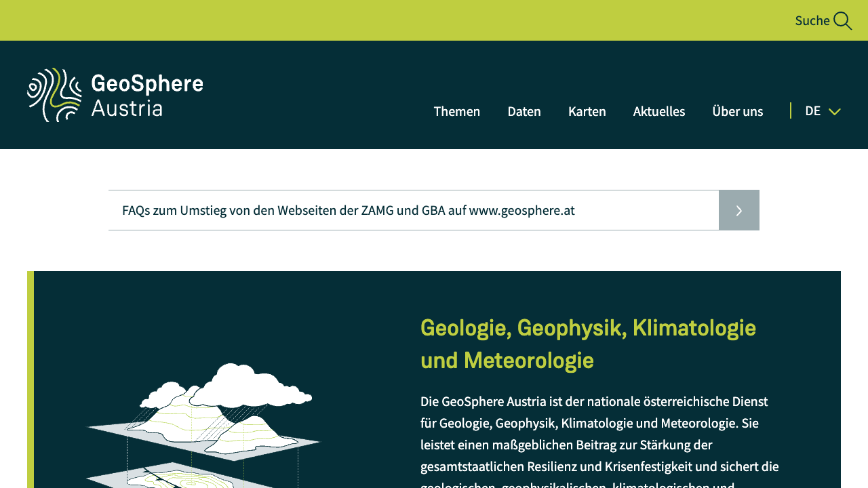868x488 pixels.
Task: Expand the language selector chevron
Action: 835,111
